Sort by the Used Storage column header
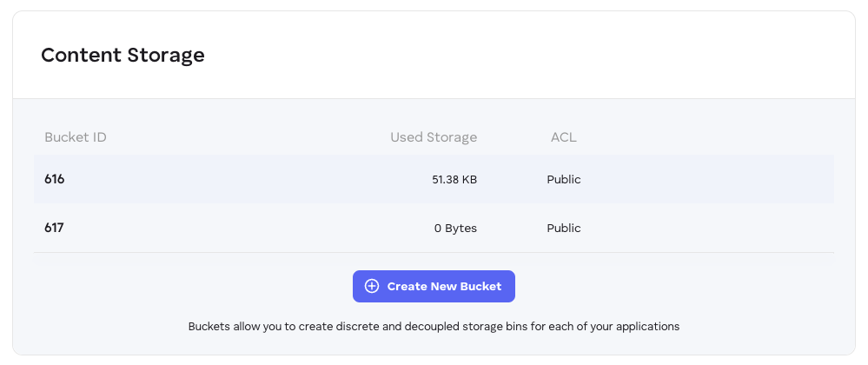The width and height of the screenshot is (868, 365). [434, 137]
